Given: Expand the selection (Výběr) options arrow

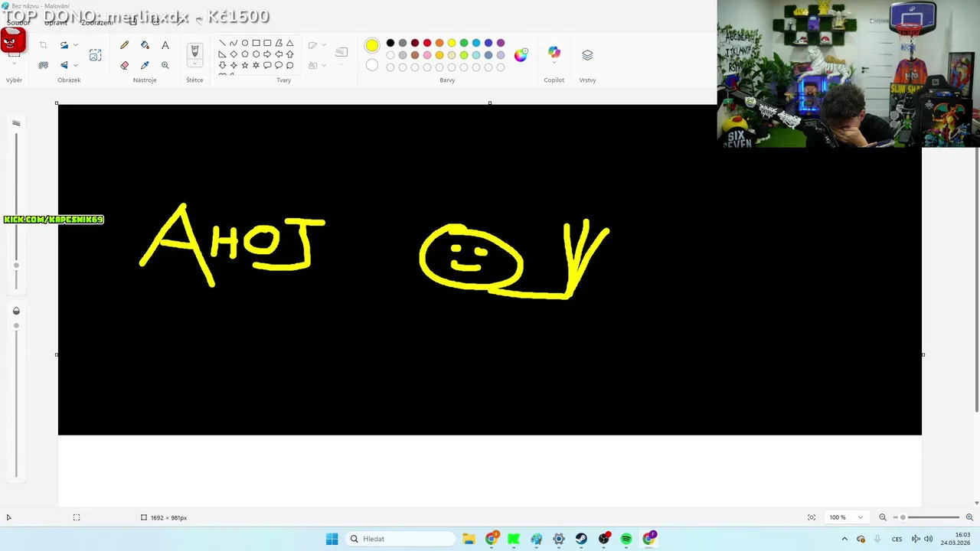Looking at the screenshot, I should coord(14,64).
